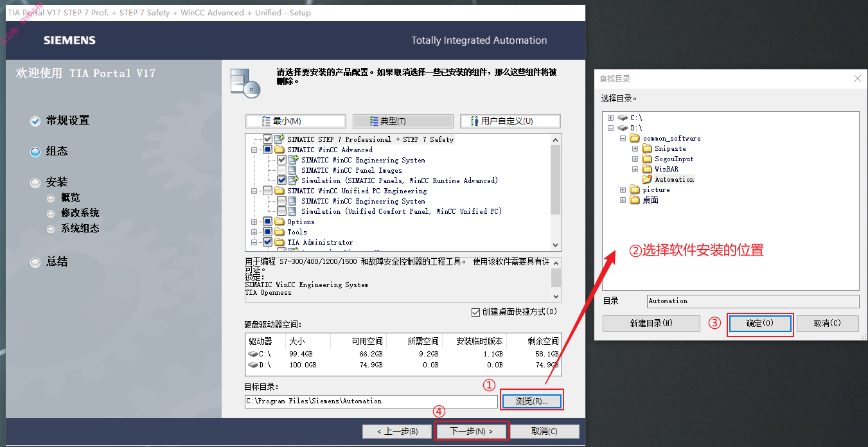
Task: Click the < 上一步(B) button
Action: click(x=398, y=431)
